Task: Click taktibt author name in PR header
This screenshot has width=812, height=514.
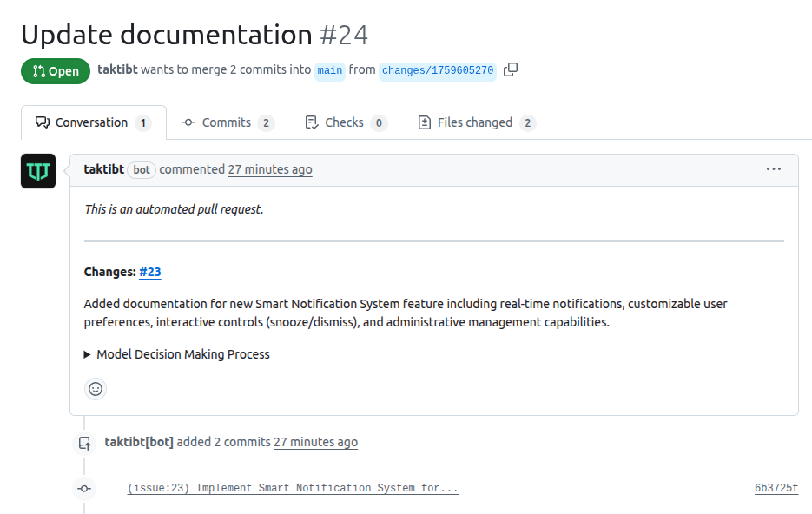Action: coord(117,69)
